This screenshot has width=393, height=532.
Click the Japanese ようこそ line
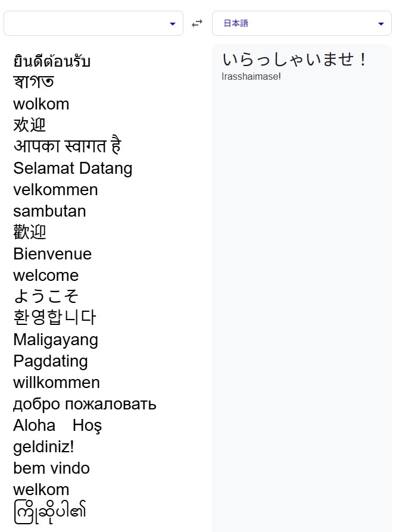46,296
